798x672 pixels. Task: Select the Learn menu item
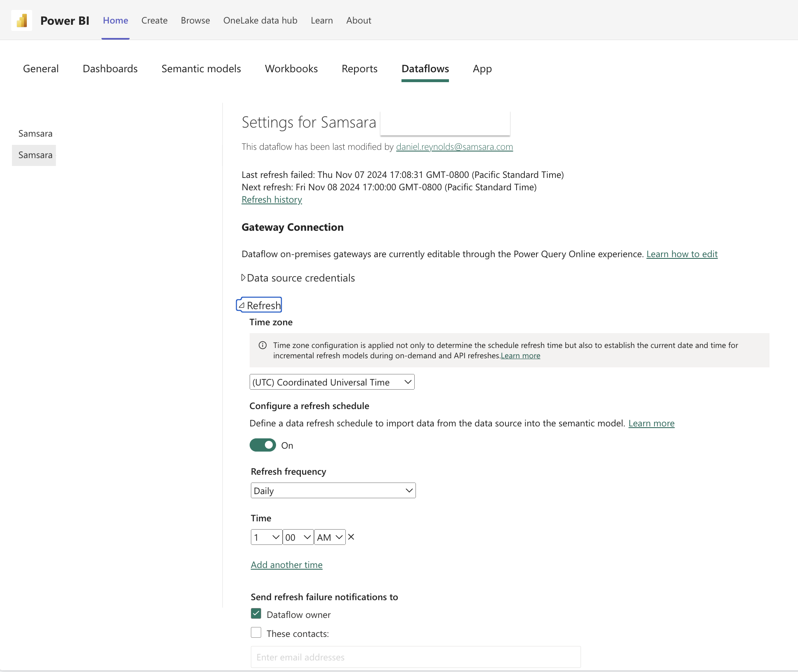click(x=321, y=20)
